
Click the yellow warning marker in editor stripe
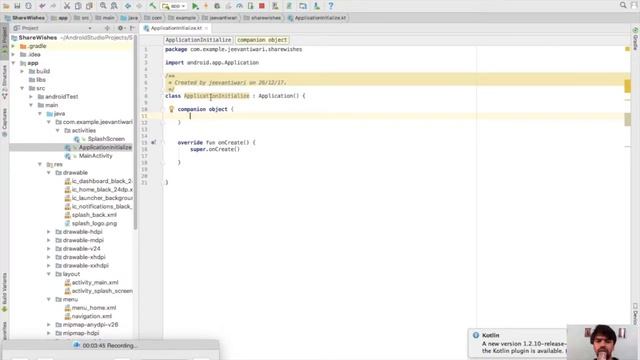627,86
